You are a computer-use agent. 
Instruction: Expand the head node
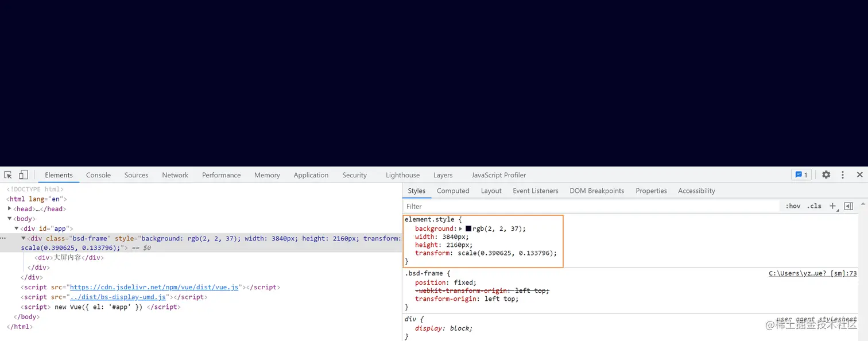tap(9, 208)
